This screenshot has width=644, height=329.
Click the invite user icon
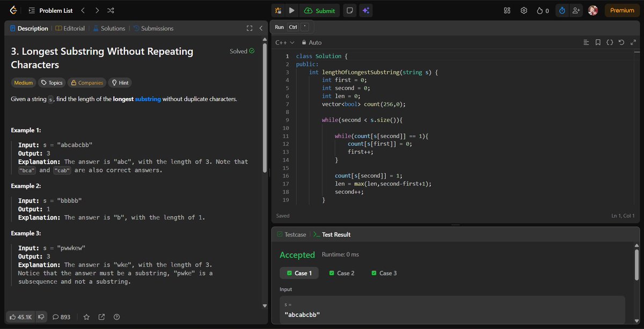point(576,10)
